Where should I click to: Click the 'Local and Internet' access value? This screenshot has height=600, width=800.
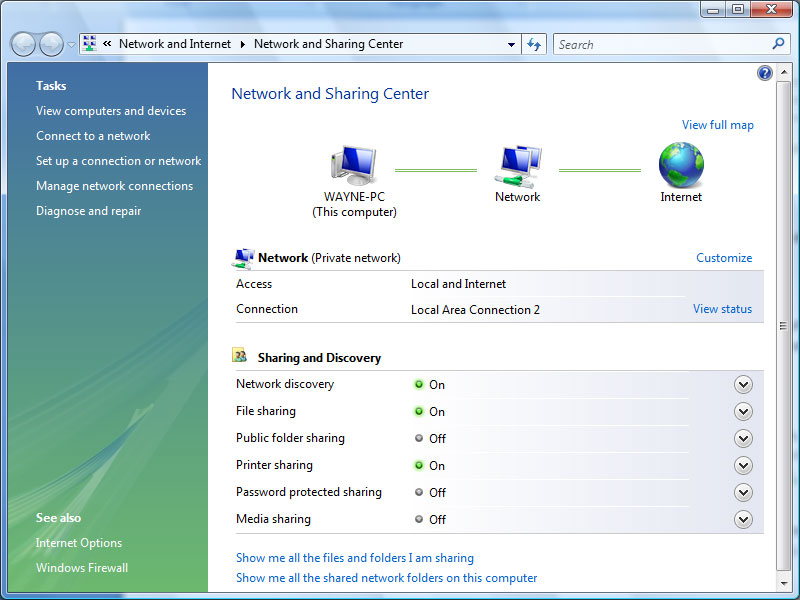point(459,284)
